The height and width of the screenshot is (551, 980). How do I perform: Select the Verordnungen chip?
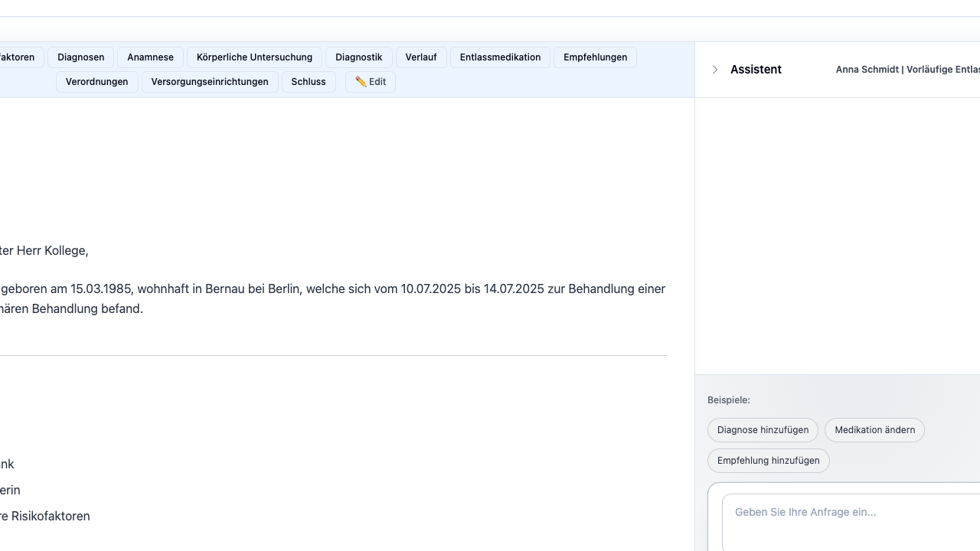pos(97,82)
